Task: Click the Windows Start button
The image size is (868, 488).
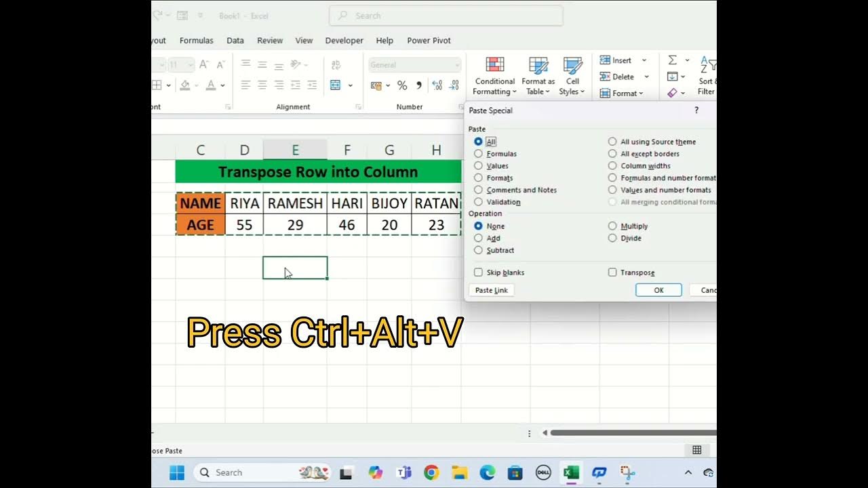Action: [177, 472]
